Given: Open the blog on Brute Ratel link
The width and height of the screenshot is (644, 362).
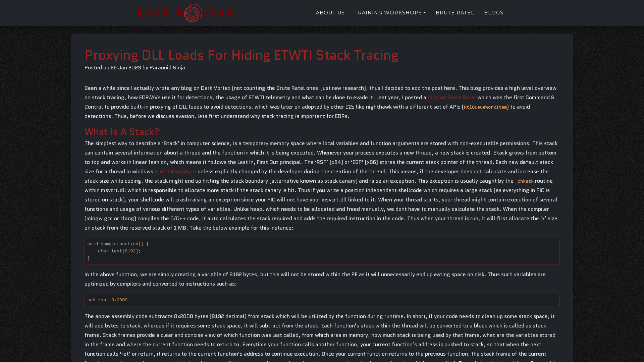Looking at the screenshot, I should pyautogui.click(x=451, y=97).
